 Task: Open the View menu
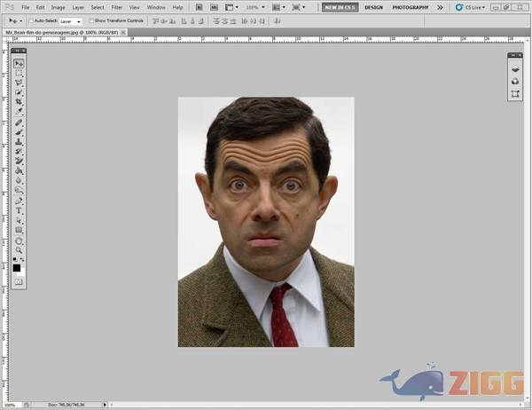(135, 7)
